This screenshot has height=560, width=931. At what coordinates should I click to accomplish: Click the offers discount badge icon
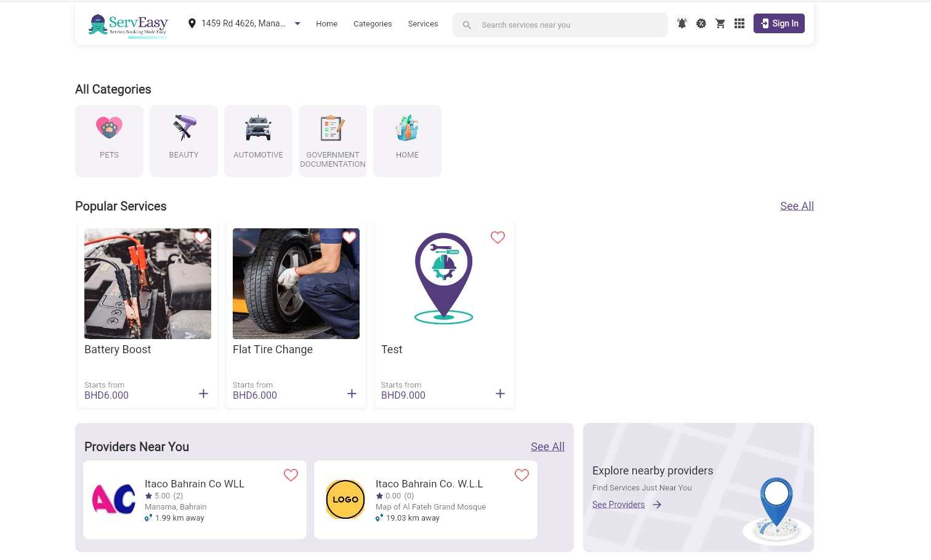(x=701, y=23)
